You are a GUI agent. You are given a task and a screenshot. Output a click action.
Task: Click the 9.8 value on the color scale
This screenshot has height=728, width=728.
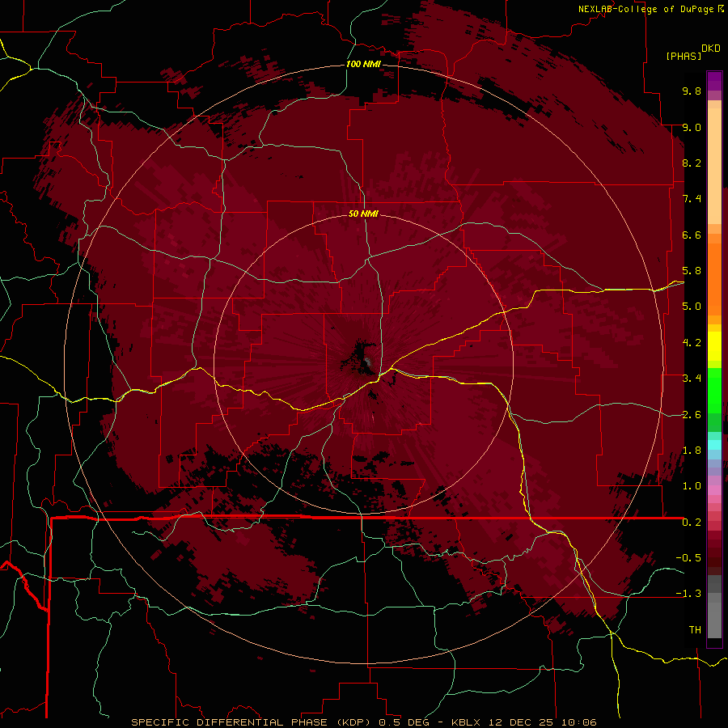point(692,91)
